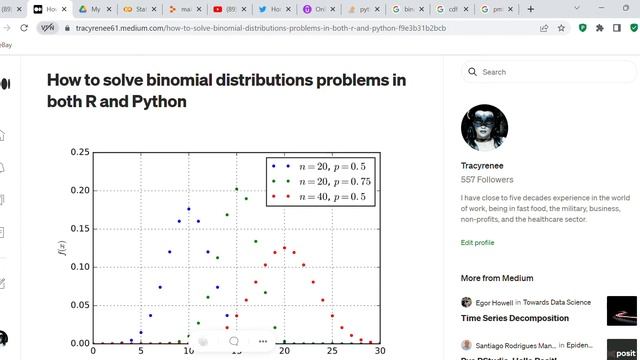This screenshot has width=640, height=360.
Task: Click the Edit profile link
Action: tap(477, 242)
